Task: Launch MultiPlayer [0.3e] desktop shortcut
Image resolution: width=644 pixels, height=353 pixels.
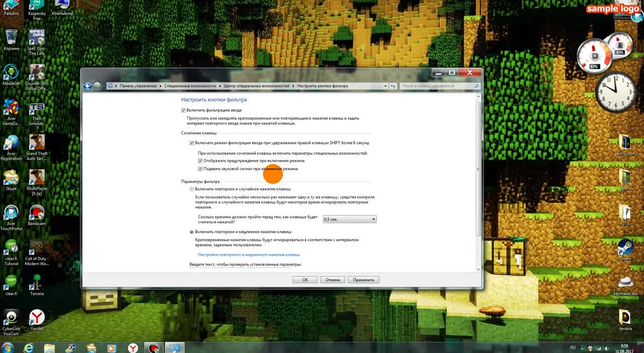Action: [37, 183]
